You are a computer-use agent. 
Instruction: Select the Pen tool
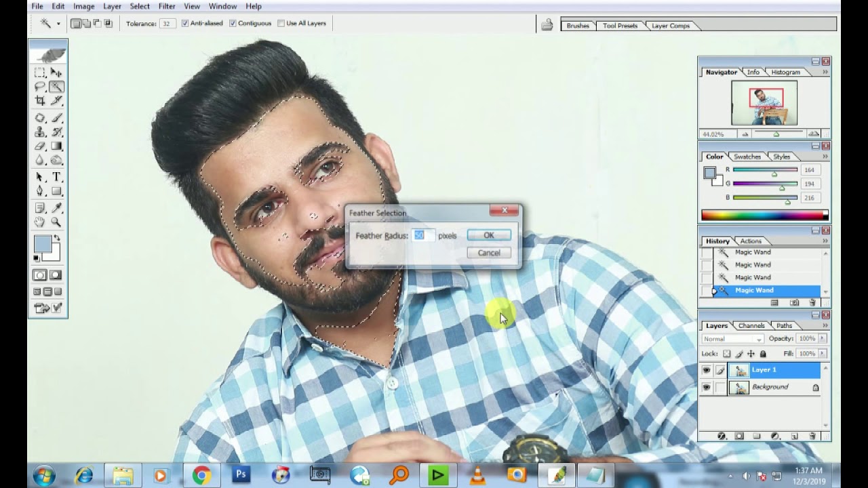[40, 191]
